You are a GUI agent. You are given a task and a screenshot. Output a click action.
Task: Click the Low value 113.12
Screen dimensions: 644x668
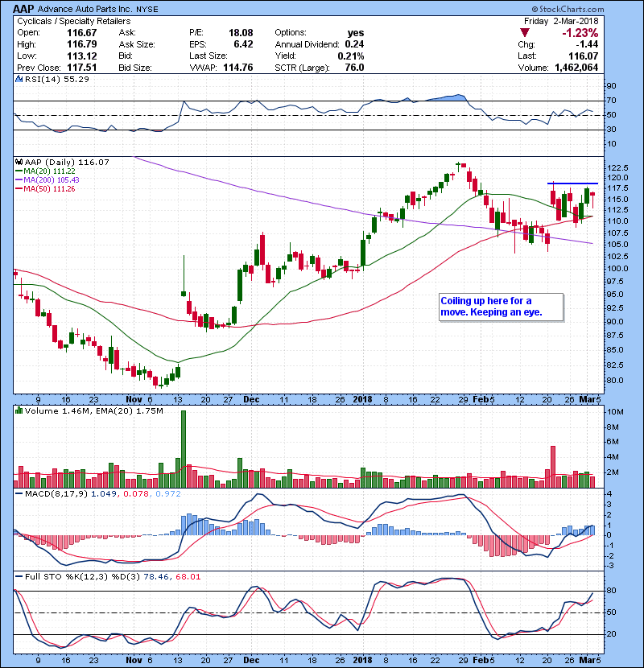82,56
